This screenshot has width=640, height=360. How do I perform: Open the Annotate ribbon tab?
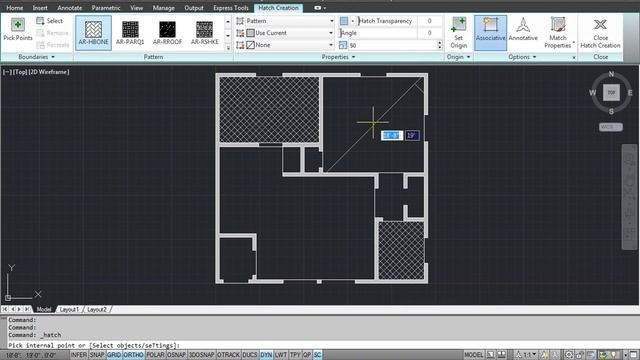coord(69,8)
